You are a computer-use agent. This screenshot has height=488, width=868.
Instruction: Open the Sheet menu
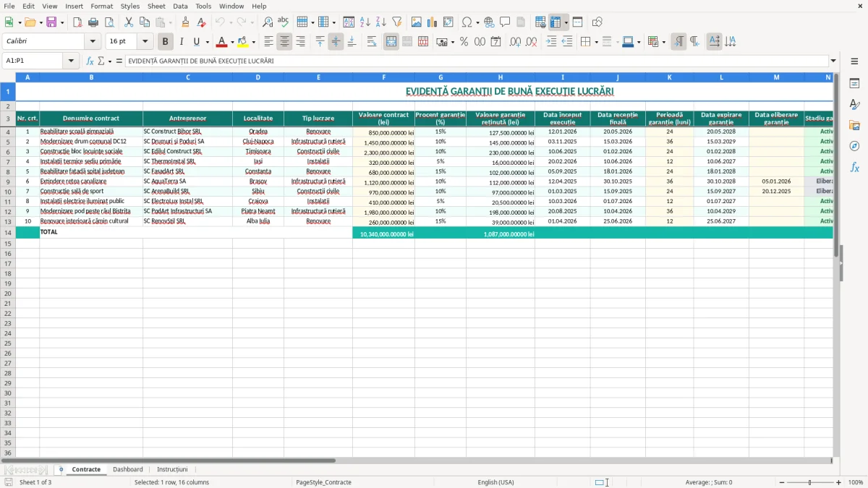point(156,6)
